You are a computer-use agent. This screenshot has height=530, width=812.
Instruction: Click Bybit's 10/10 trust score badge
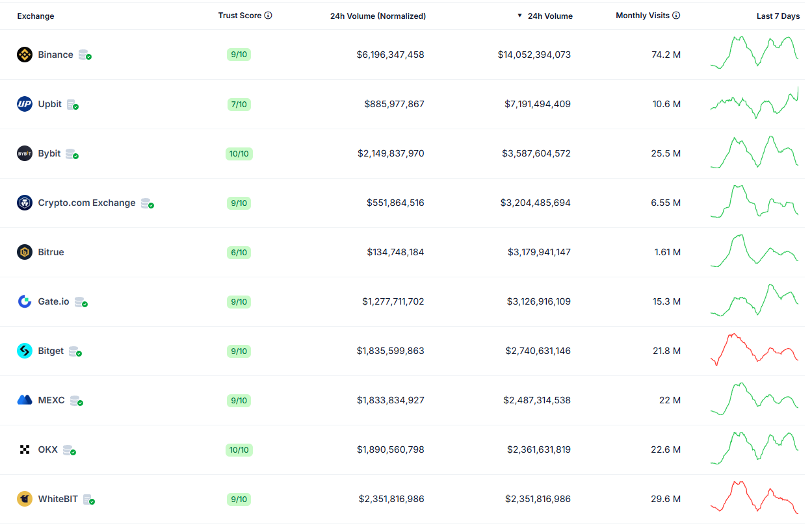coord(239,153)
